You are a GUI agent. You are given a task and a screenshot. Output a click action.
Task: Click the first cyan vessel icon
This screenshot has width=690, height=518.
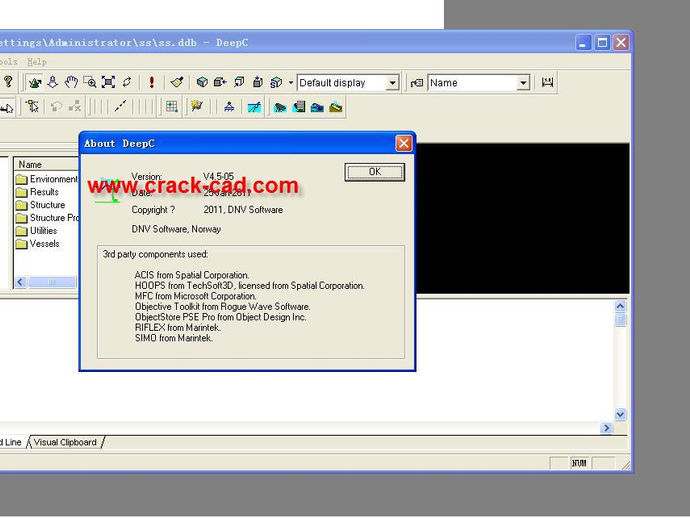pyautogui.click(x=279, y=107)
